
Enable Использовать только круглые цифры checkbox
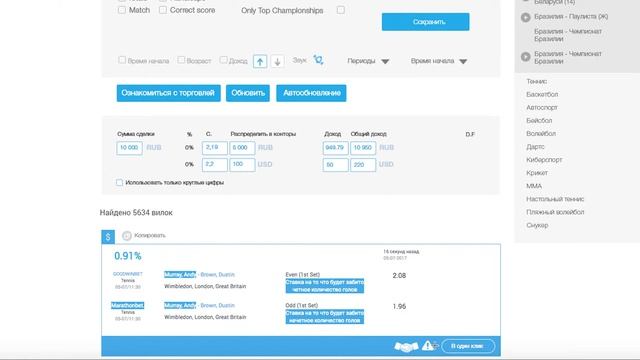(x=119, y=182)
